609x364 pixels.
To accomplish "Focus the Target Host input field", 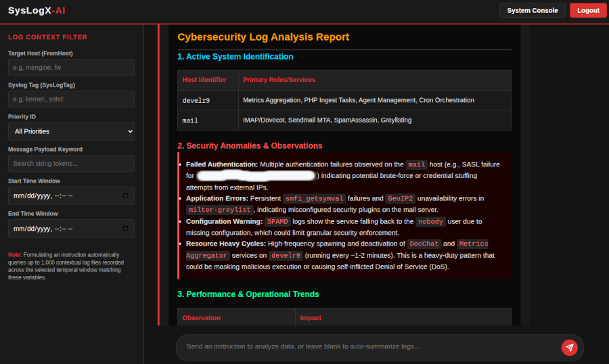I will [x=72, y=68].
